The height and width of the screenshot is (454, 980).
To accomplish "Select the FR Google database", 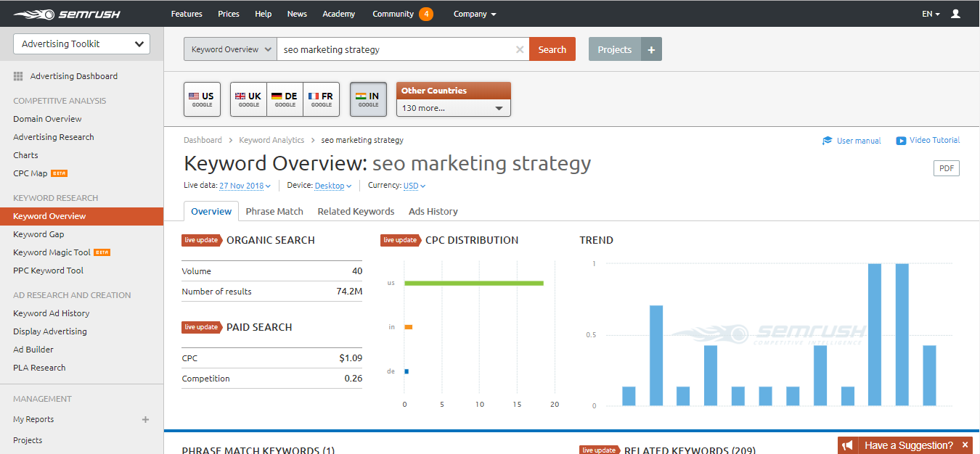I will (x=322, y=99).
